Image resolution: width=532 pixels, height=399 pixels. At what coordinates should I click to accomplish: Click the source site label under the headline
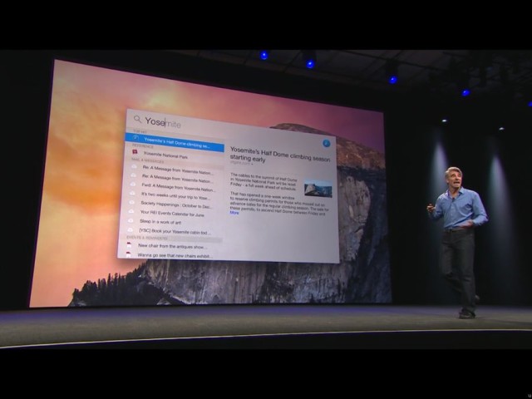241,163
